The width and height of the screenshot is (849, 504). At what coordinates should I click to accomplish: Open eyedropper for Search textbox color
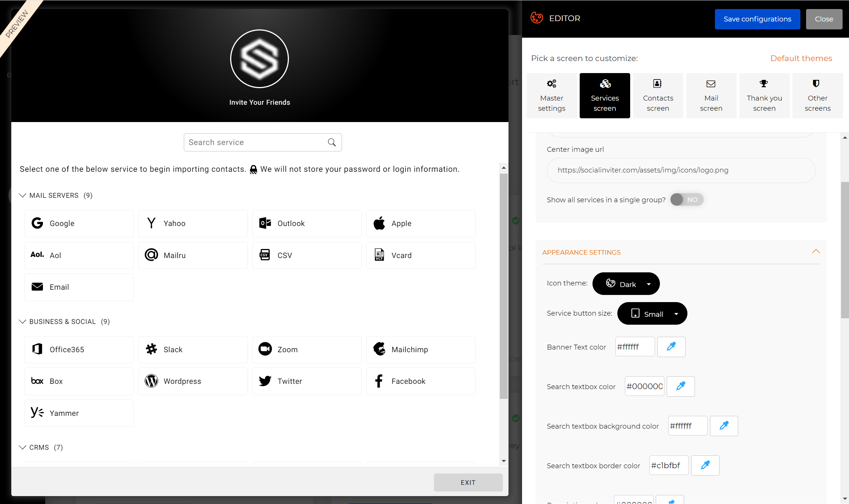point(681,386)
